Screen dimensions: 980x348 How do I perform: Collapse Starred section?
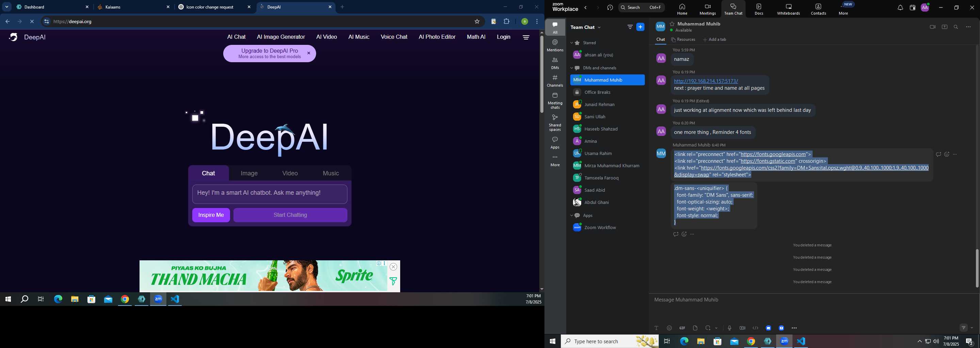tap(571, 43)
